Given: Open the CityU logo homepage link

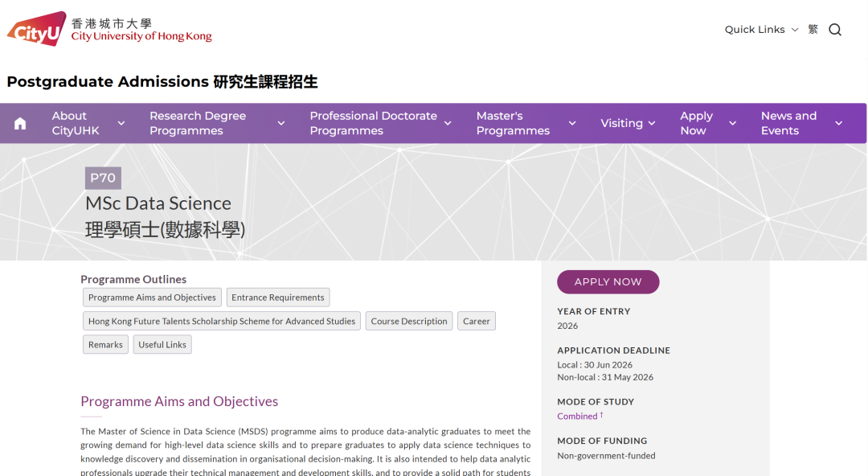Looking at the screenshot, I should click(109, 29).
